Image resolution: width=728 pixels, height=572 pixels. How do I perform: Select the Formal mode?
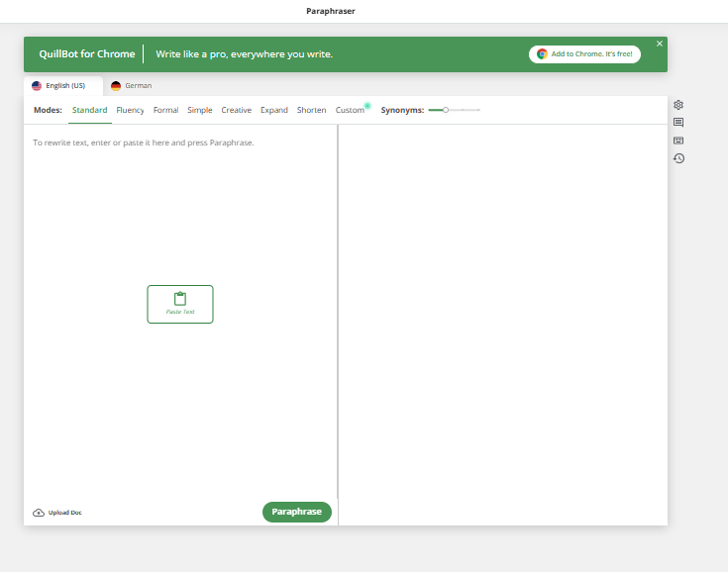point(165,110)
